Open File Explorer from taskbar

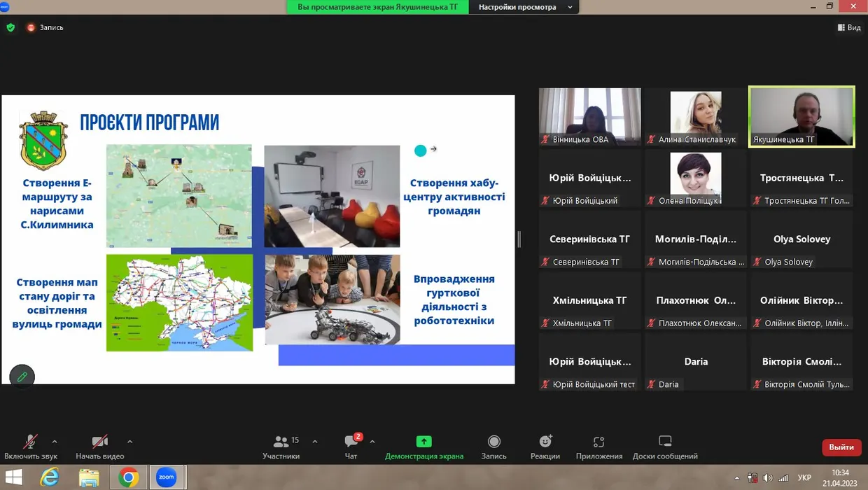89,477
